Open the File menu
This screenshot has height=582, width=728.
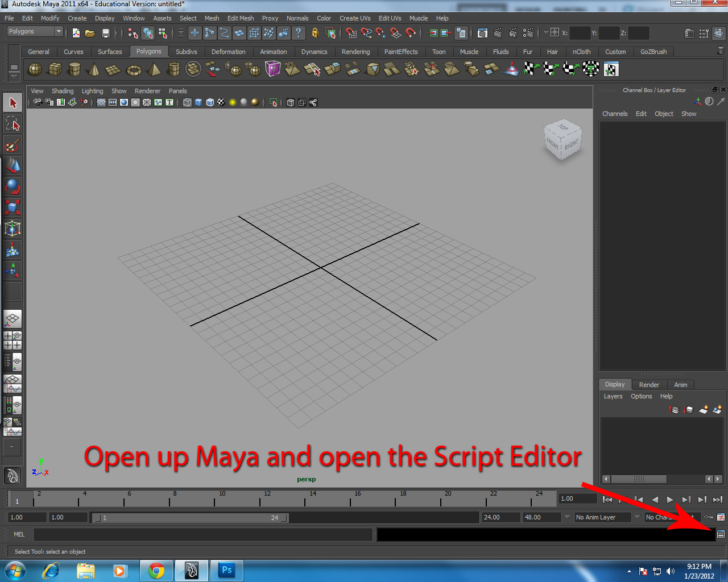tap(10, 18)
